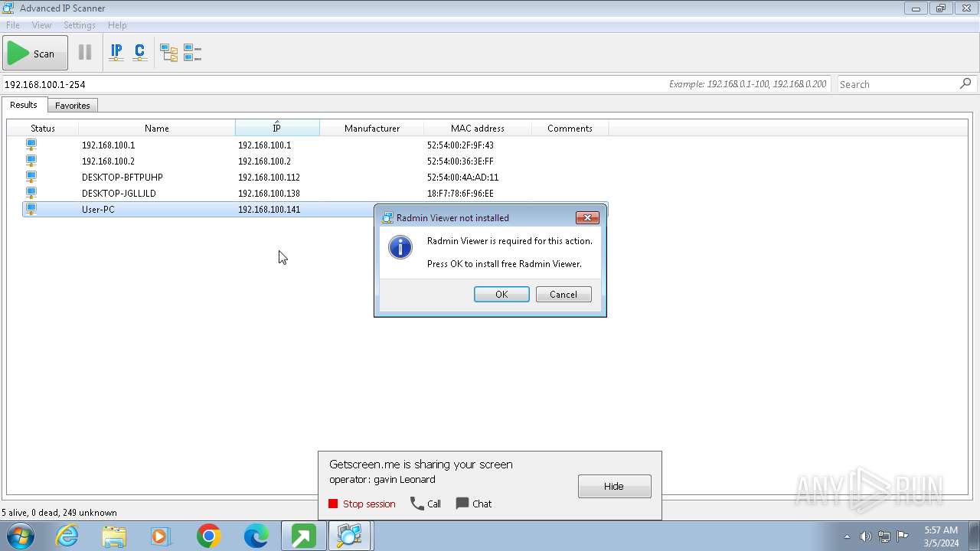Image resolution: width=980 pixels, height=551 pixels.
Task: Sort by the IP column header
Action: point(277,128)
